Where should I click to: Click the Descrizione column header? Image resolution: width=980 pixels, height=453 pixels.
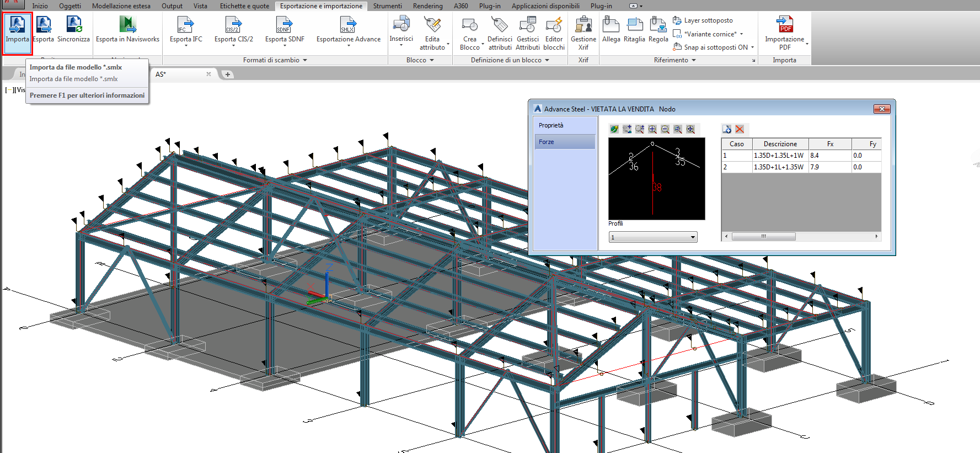point(780,144)
